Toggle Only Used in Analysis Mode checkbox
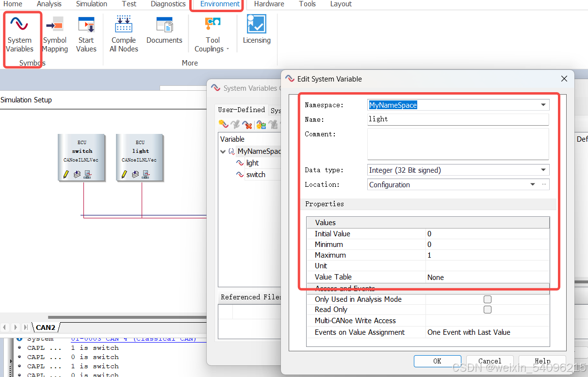This screenshot has width=588, height=377. (x=488, y=299)
